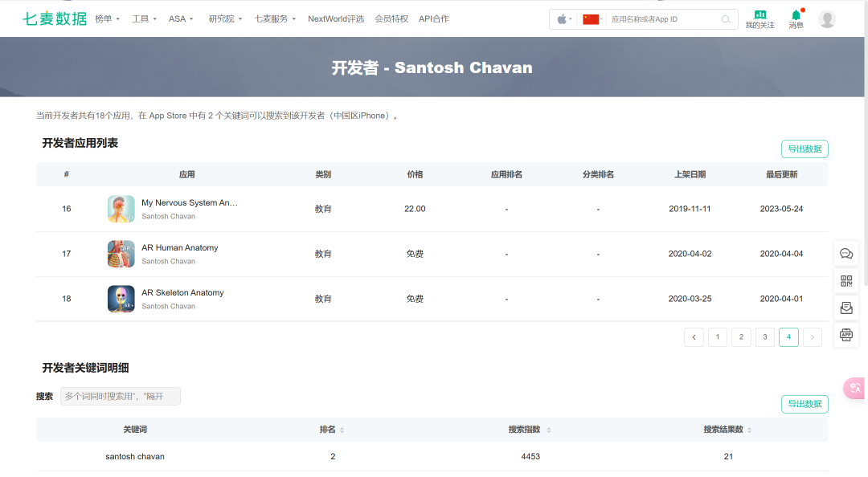Click the pink translate floating icon
Image resolution: width=868 pixels, height=477 pixels.
pyautogui.click(x=854, y=388)
